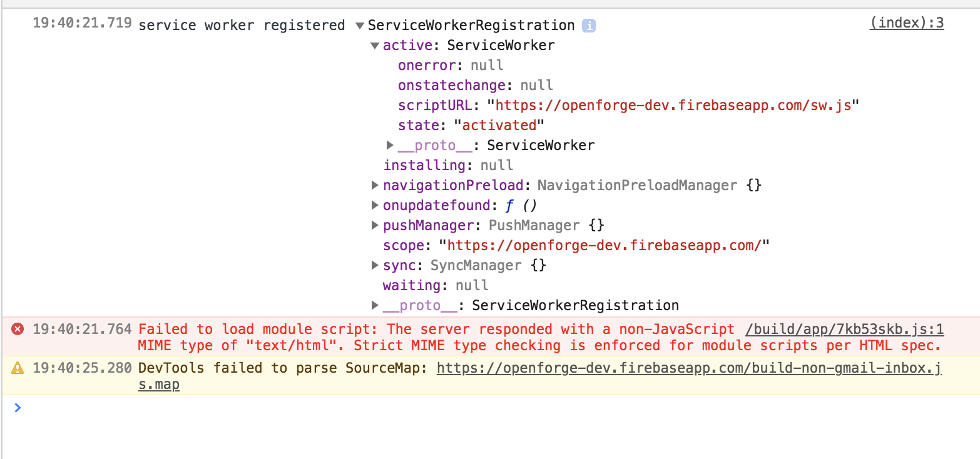
Task: Click the onupdatefound function icon
Action: 510,205
